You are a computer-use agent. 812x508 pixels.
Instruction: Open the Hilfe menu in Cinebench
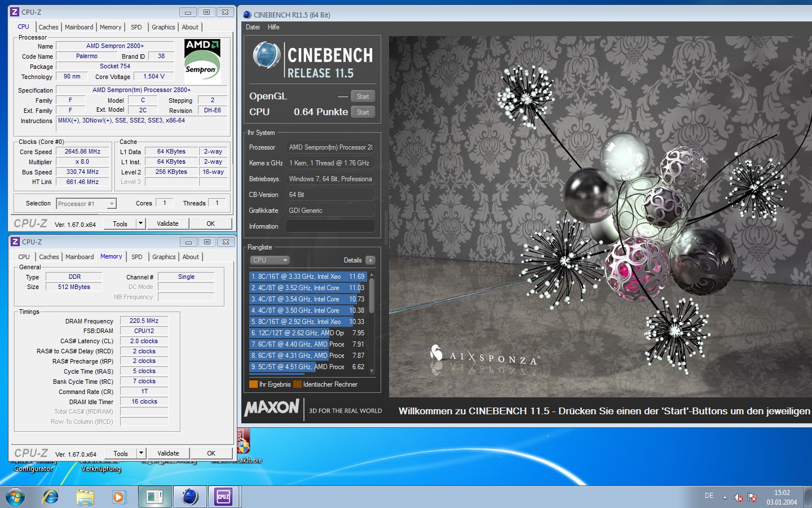[x=273, y=27]
